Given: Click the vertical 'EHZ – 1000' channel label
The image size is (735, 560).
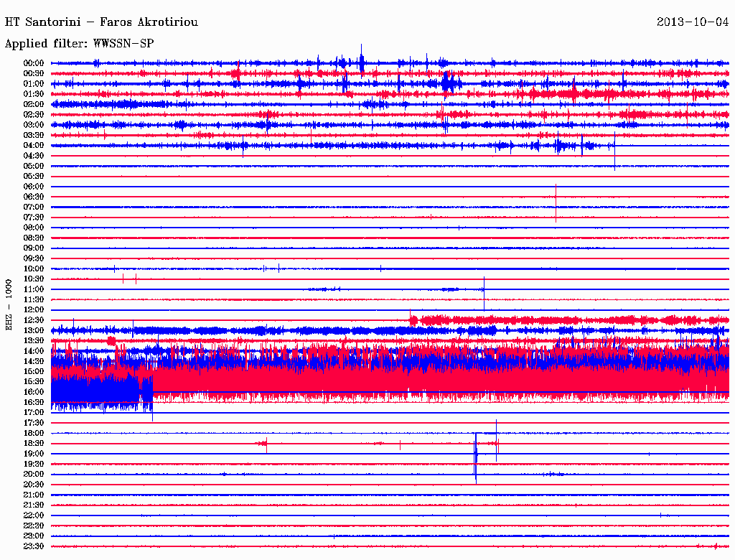Looking at the screenshot, I should (x=9, y=305).
